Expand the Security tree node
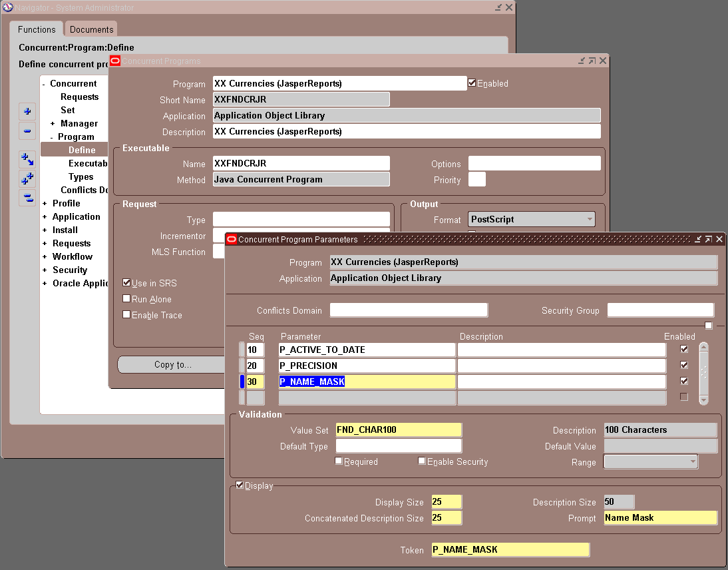Viewport: 728px width, 570px height. tap(45, 270)
